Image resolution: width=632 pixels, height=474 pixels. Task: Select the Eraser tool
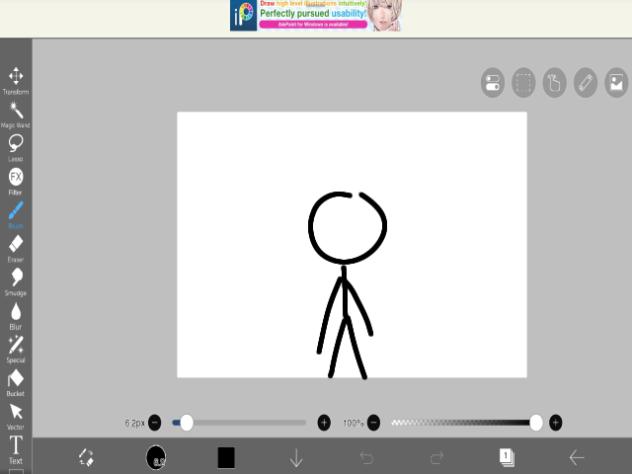point(16,249)
